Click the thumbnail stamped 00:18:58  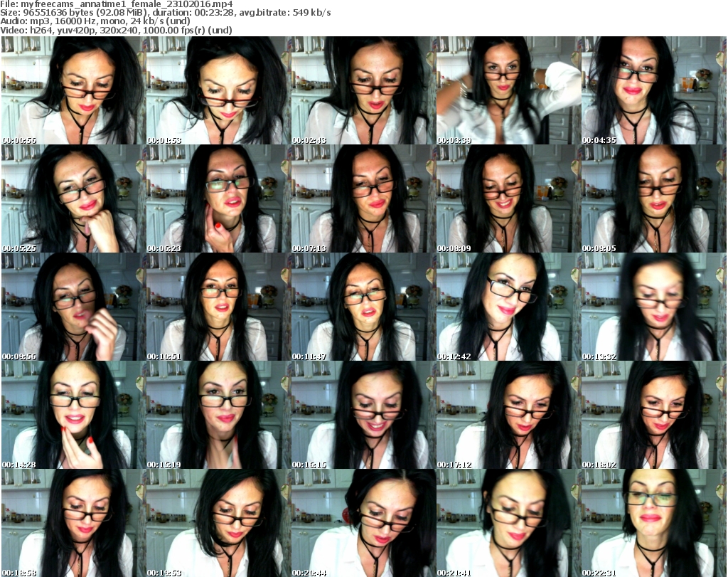tap(73, 523)
